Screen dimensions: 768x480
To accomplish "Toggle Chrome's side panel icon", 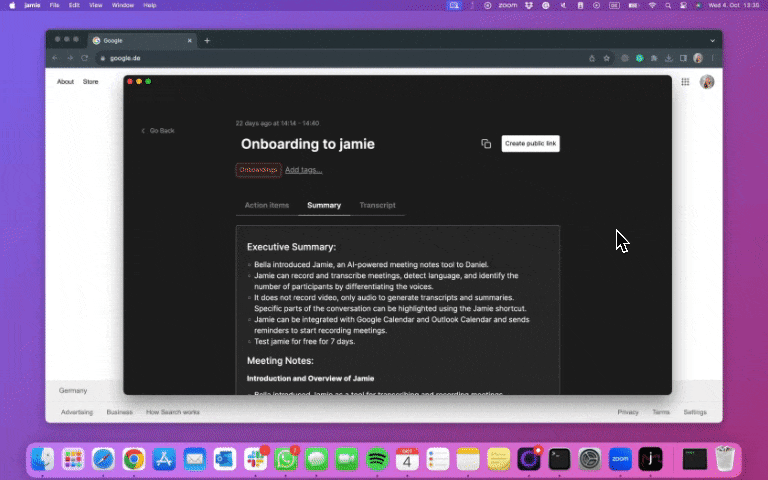I will click(683, 58).
